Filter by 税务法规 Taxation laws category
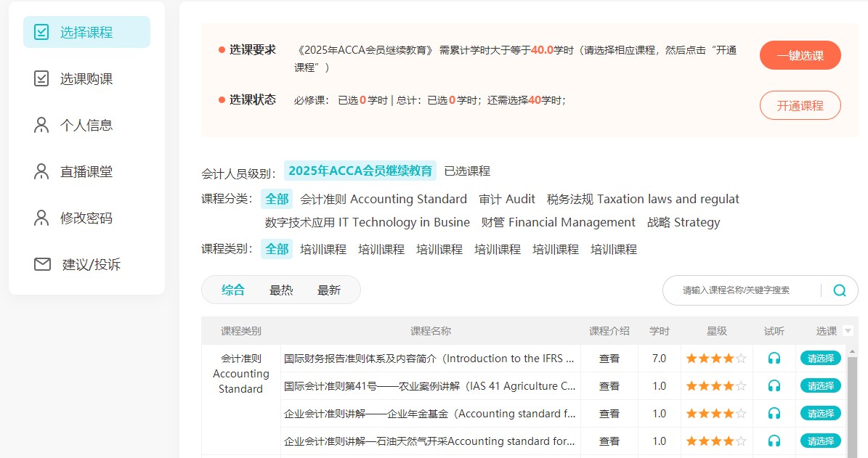868x458 pixels. [x=644, y=199]
